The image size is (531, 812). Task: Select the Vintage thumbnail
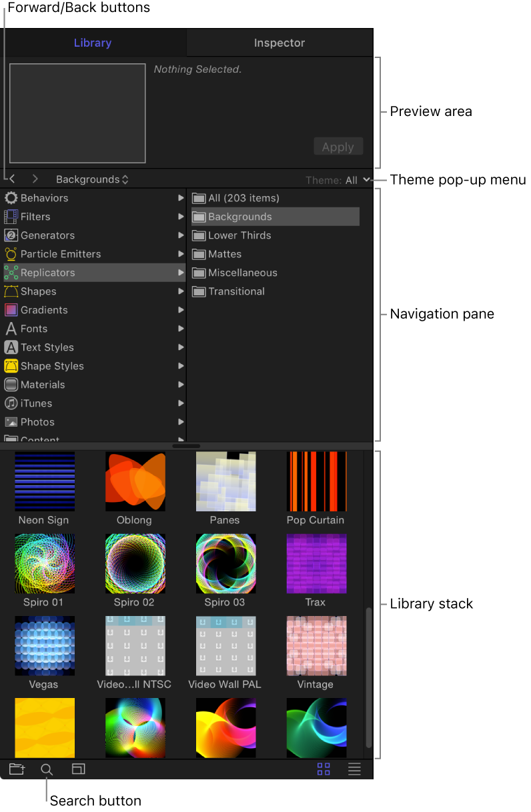[317, 645]
